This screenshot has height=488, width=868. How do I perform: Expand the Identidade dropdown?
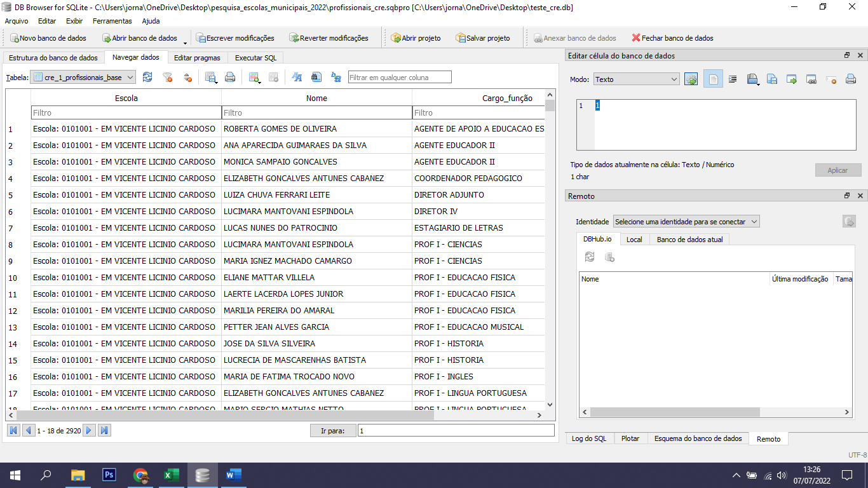(686, 222)
